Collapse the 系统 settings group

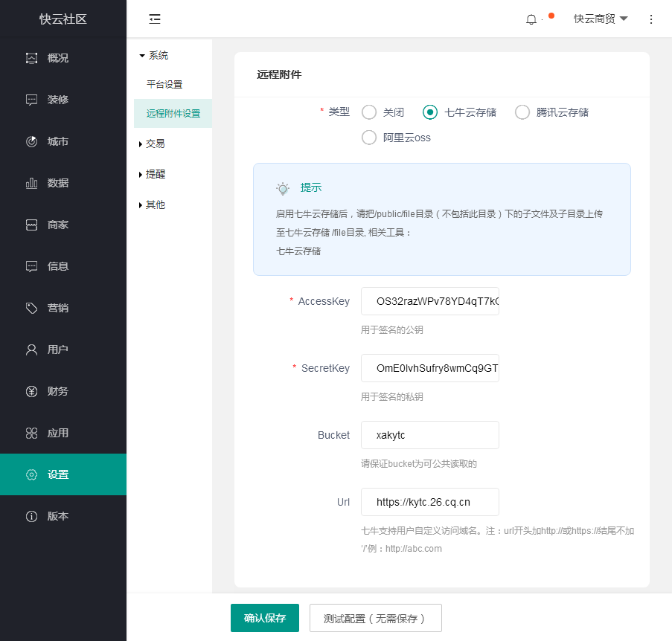coord(155,55)
